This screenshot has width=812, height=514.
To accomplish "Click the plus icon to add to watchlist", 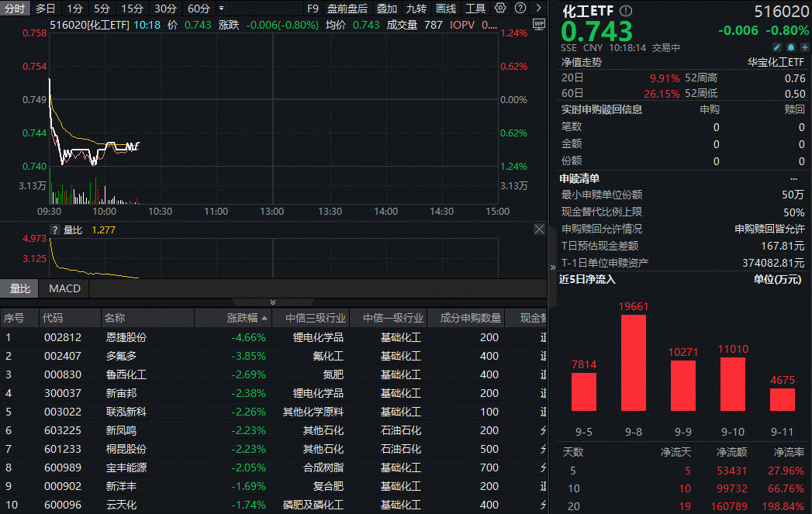I will (805, 47).
